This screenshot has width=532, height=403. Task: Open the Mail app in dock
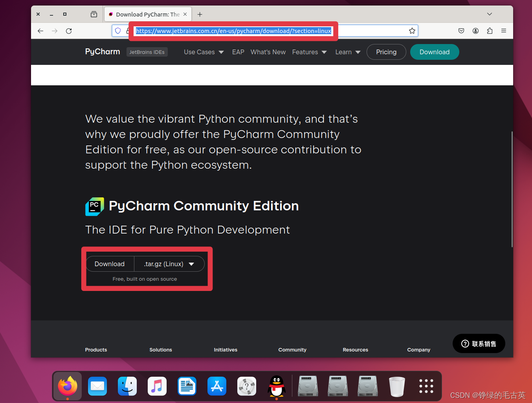97,386
